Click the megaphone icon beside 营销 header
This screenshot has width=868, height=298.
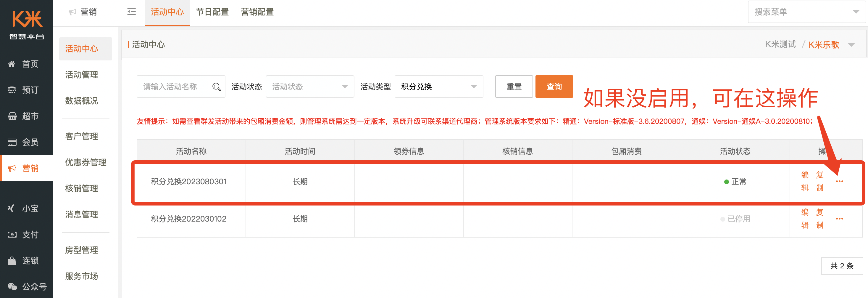(72, 12)
